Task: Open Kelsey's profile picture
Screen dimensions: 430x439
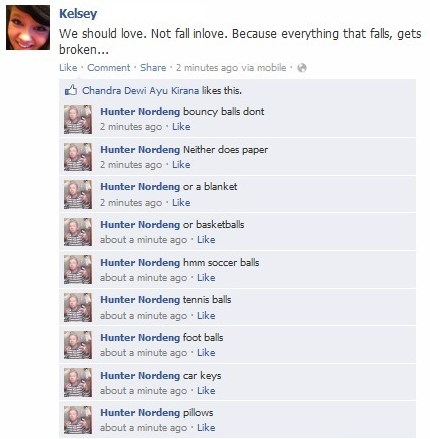Action: 28,27
